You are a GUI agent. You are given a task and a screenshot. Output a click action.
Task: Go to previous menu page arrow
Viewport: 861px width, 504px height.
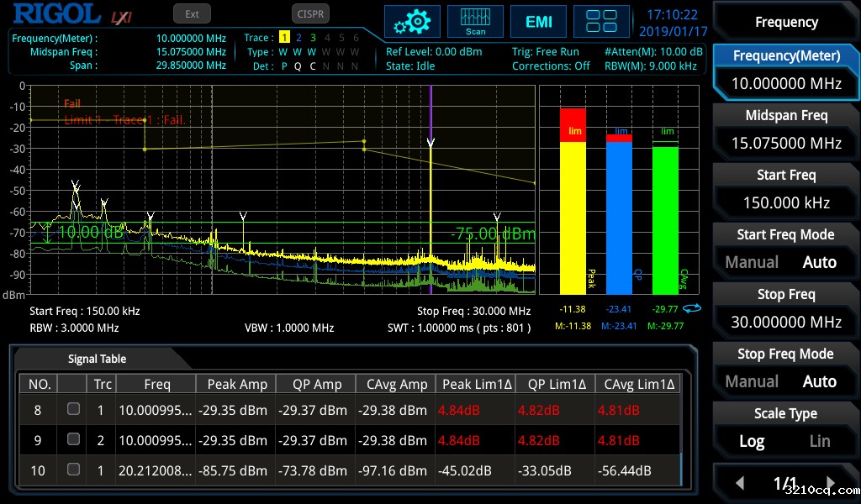coord(740,483)
